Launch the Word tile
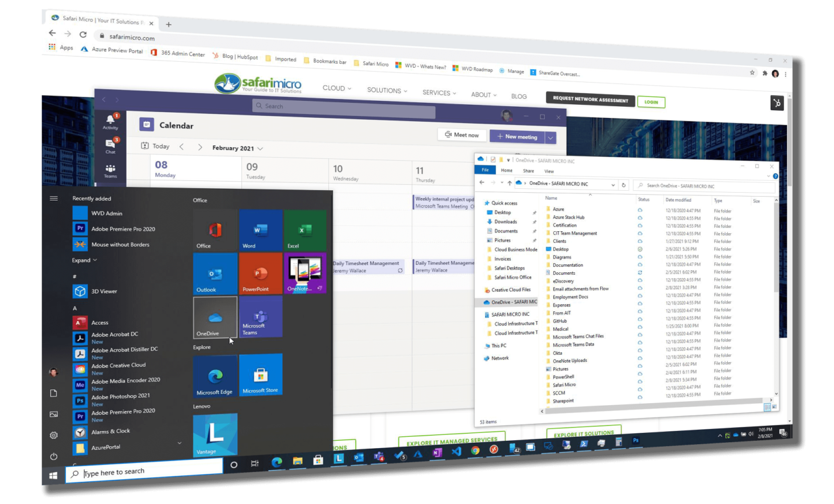Viewport: 834px width, 504px height. point(261,231)
